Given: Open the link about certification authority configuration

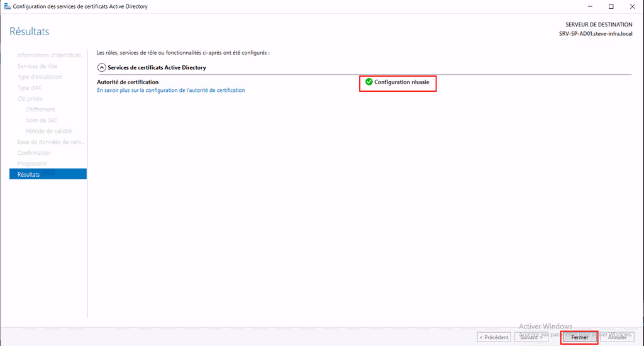Looking at the screenshot, I should pos(170,90).
